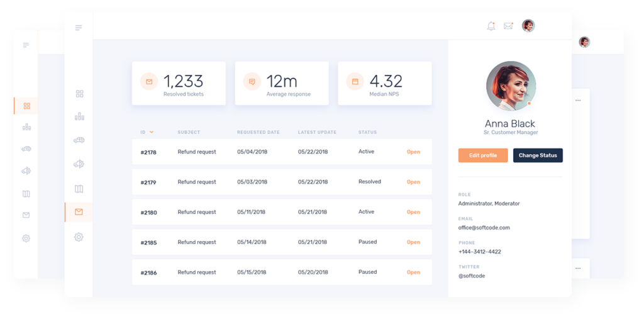This screenshot has height=319, width=644.
Task: Click the user avatar in top header
Action: tap(528, 26)
